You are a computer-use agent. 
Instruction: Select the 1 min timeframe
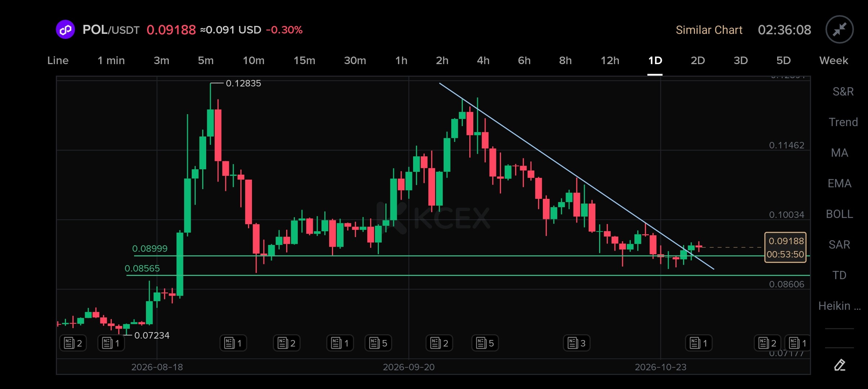[x=111, y=61]
